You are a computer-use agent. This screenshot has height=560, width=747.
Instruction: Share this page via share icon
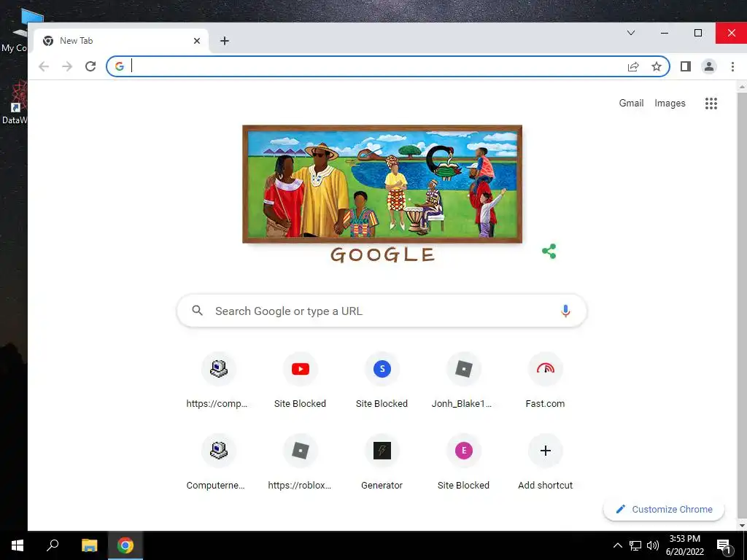click(x=633, y=66)
